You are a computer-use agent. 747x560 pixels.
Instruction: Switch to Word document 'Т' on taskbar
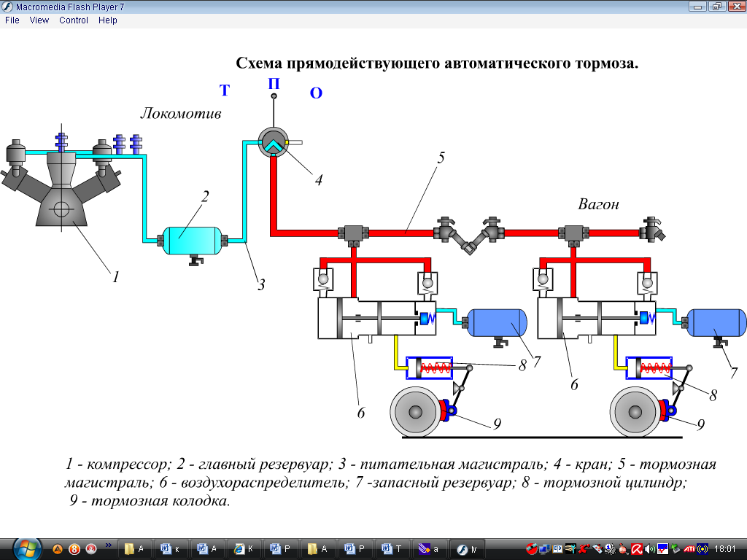point(392,549)
